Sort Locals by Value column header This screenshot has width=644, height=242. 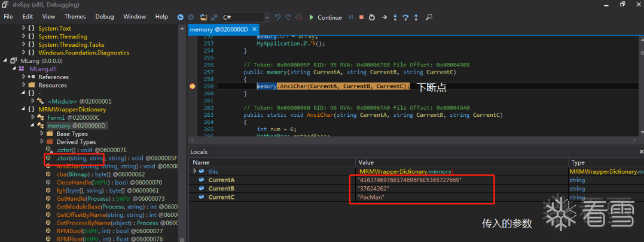click(461, 162)
